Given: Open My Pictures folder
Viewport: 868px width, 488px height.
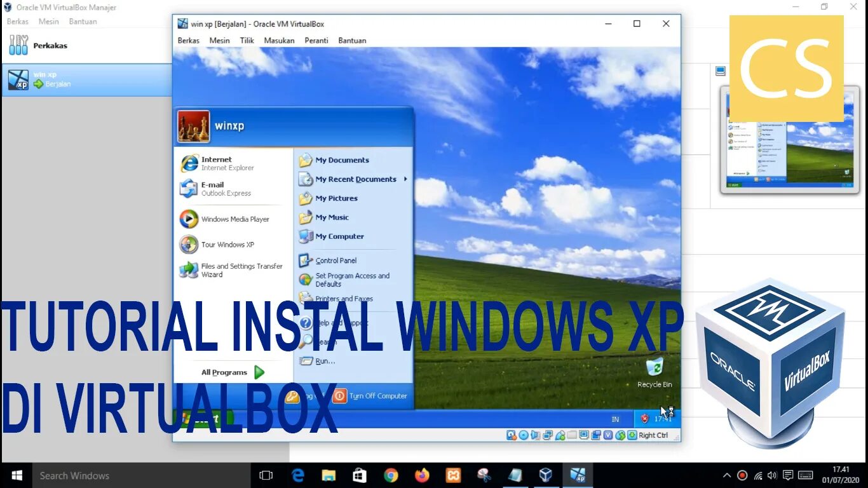Looking at the screenshot, I should (x=329, y=198).
